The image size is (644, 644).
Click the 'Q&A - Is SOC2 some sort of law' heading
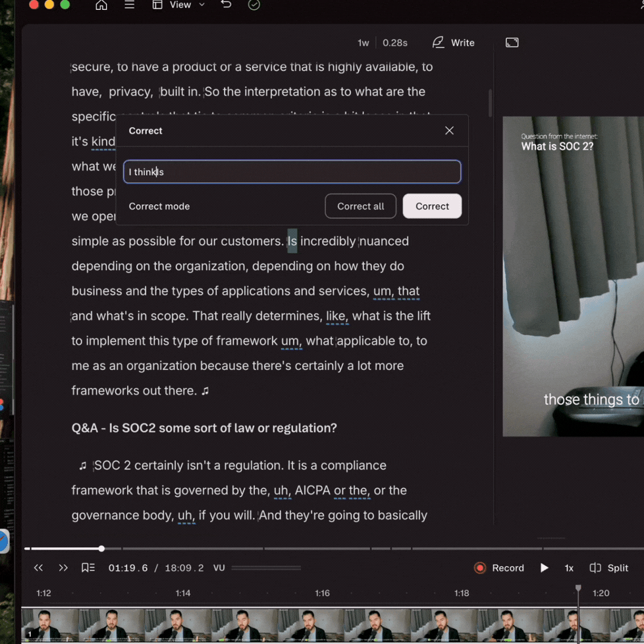coord(204,428)
